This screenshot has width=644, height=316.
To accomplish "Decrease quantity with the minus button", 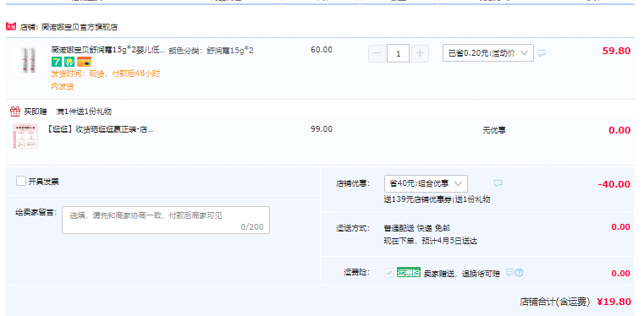I will pyautogui.click(x=377, y=53).
